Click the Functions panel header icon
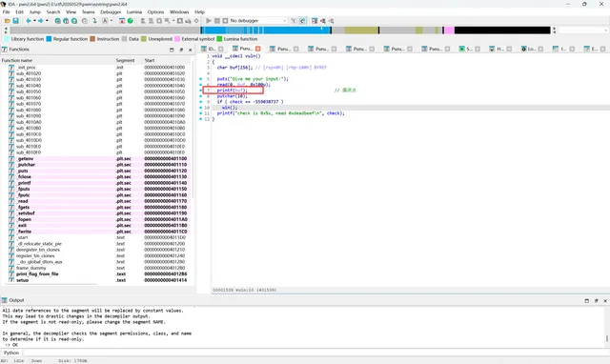 pyautogui.click(x=4, y=50)
